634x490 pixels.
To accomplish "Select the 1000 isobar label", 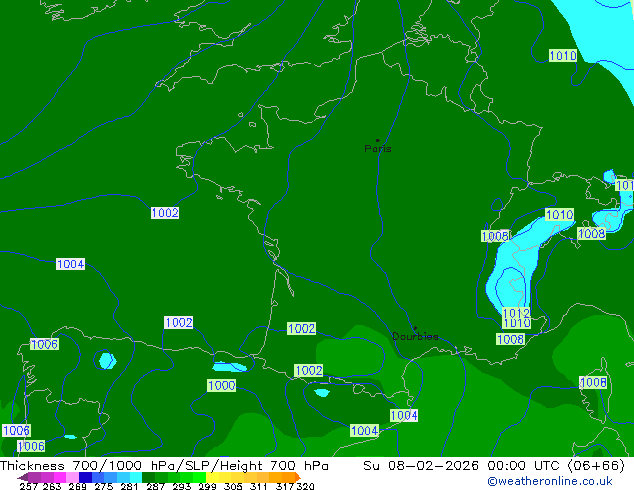I will coord(222,385).
